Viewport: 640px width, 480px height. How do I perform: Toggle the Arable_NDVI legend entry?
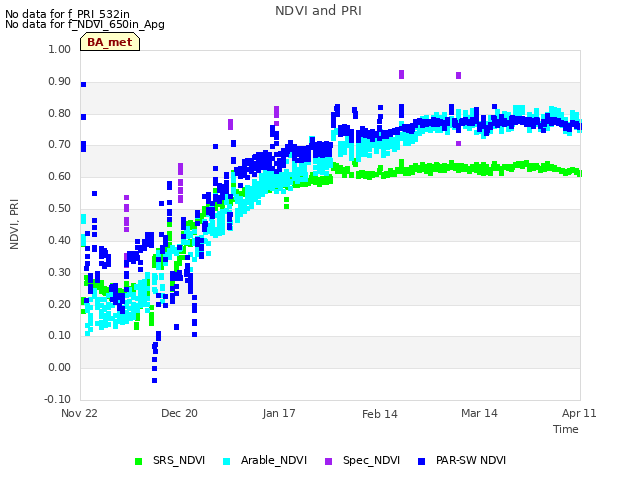tap(264, 460)
